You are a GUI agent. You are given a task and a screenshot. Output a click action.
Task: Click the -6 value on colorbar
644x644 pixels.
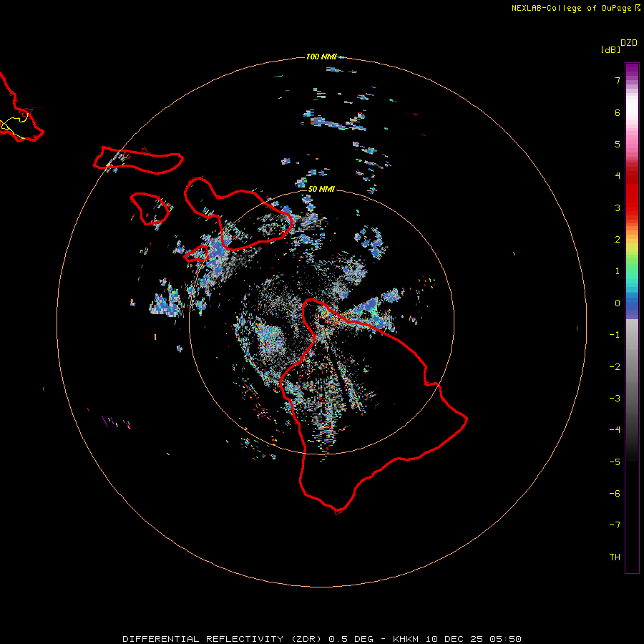[x=615, y=494]
